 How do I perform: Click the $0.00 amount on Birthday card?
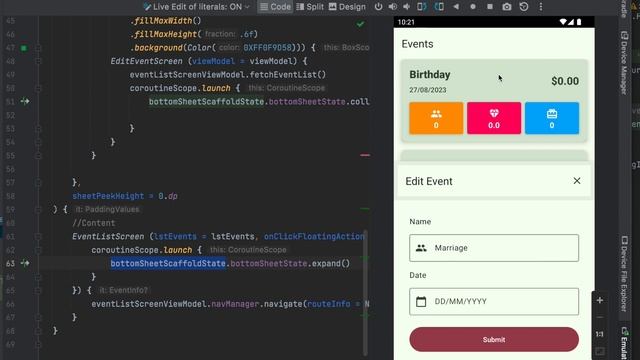(x=565, y=81)
